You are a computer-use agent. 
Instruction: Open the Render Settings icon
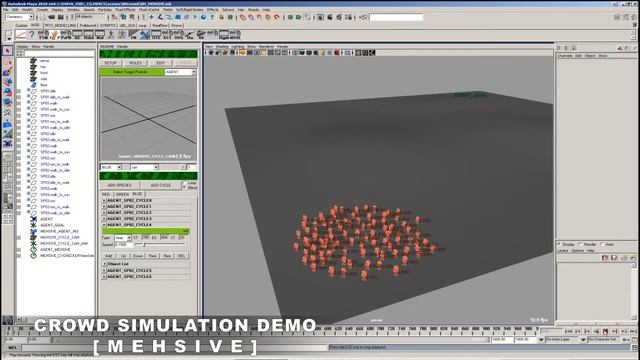point(348,17)
